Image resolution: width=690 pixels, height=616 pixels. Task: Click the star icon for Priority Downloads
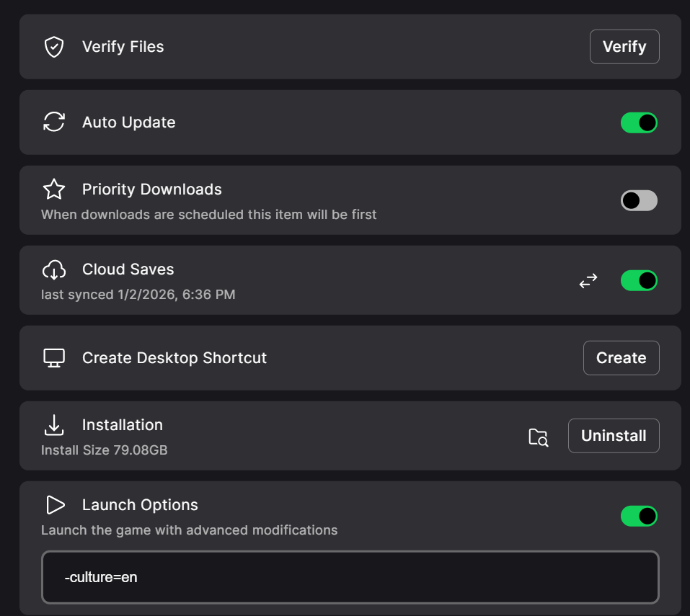coord(54,189)
